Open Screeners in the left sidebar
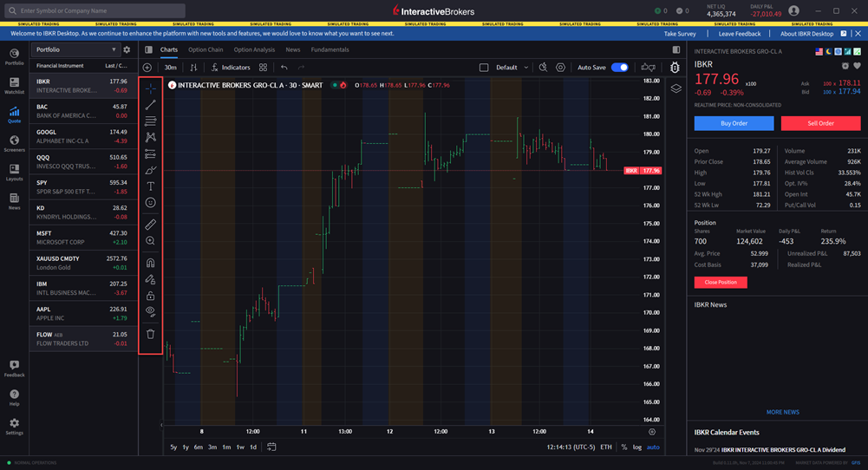Image resolution: width=868 pixels, height=470 pixels. [15, 143]
